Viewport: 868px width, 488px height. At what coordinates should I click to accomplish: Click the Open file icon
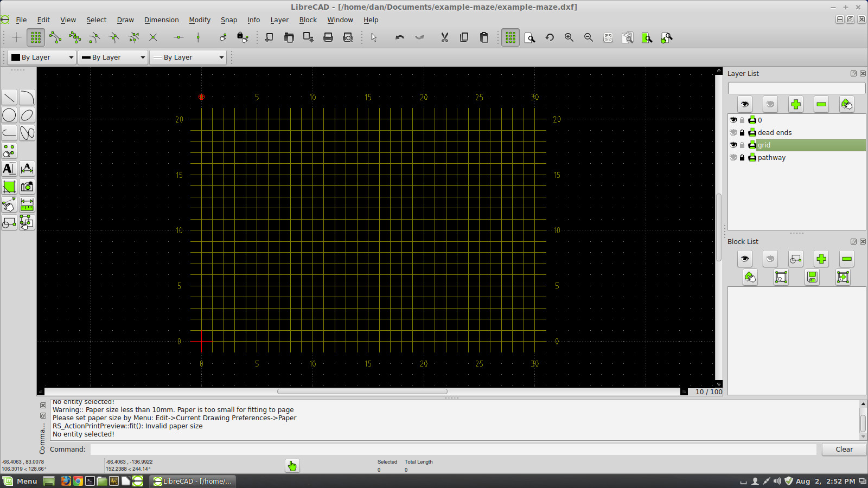coord(289,37)
